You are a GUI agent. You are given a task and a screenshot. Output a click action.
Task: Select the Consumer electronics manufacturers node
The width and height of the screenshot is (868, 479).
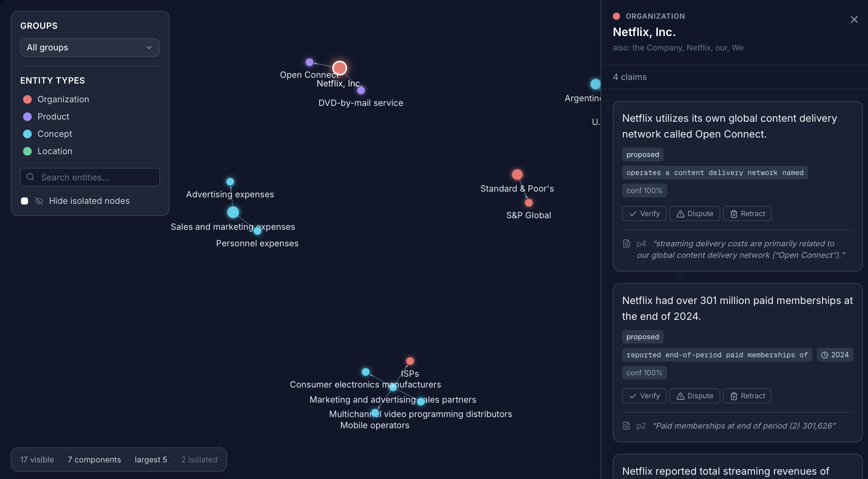(366, 372)
